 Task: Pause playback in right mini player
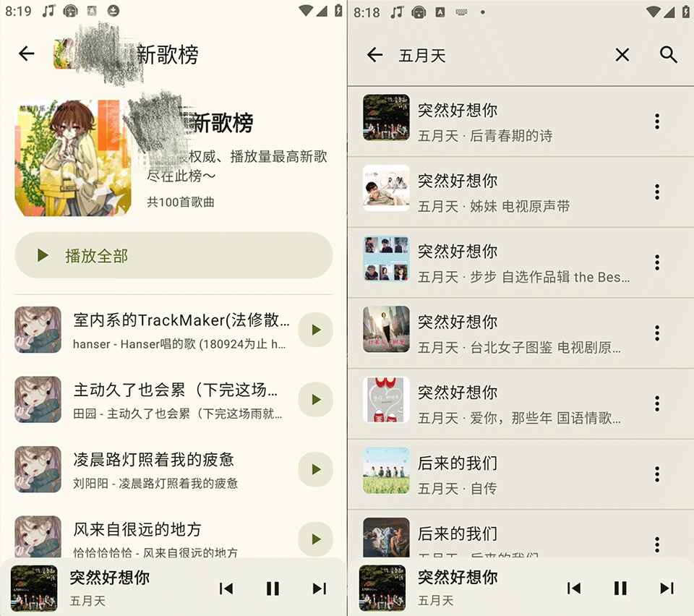[x=620, y=588]
